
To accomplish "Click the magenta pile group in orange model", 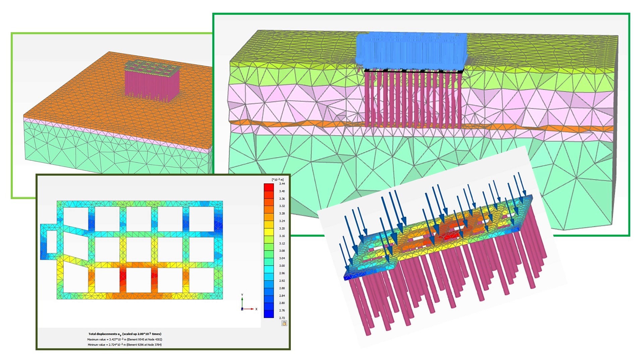I will tap(151, 84).
